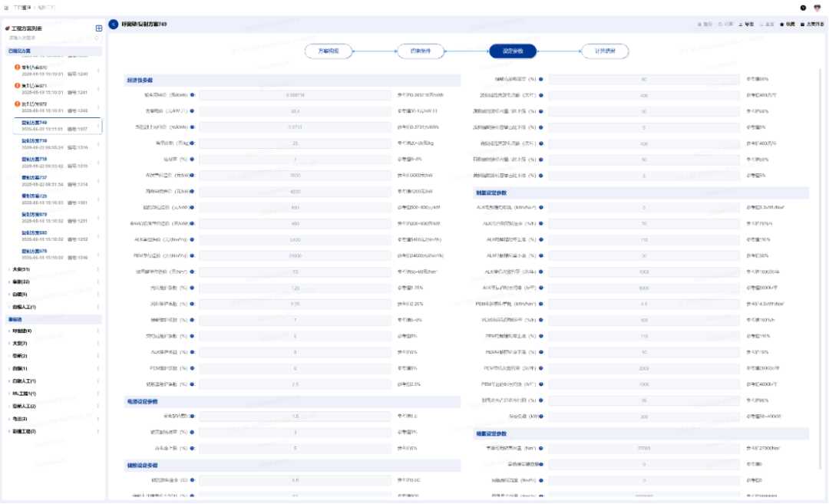
Task: Click the 收藏 star button in the toolbar
Action: 788,25
